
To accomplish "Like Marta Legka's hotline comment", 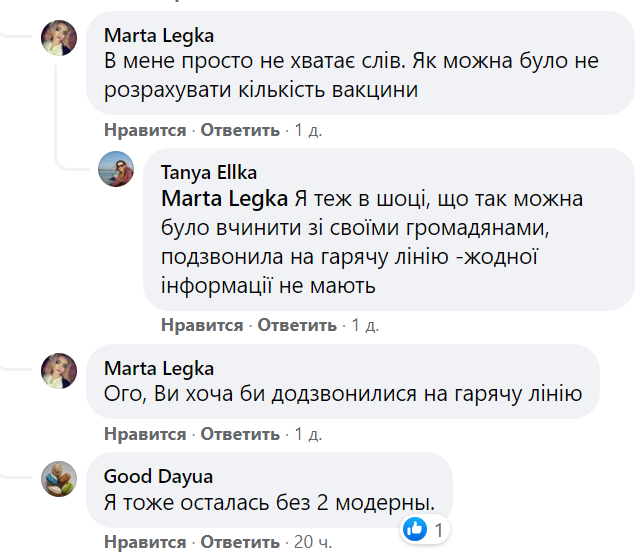I will pos(145,434).
